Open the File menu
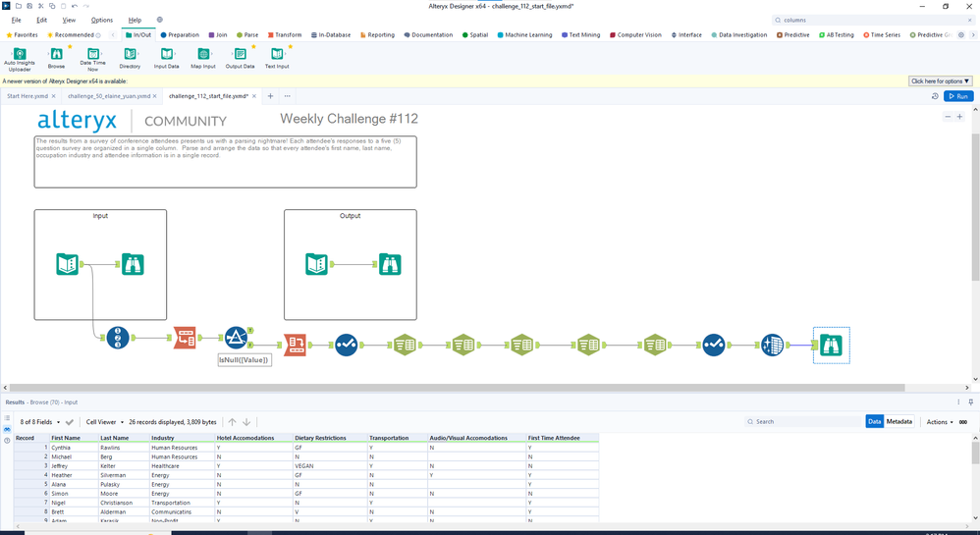The width and height of the screenshot is (980, 535). 17,20
